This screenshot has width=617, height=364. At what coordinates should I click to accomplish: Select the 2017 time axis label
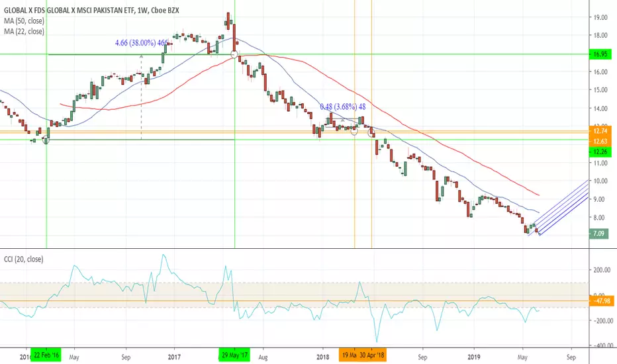[x=174, y=357]
